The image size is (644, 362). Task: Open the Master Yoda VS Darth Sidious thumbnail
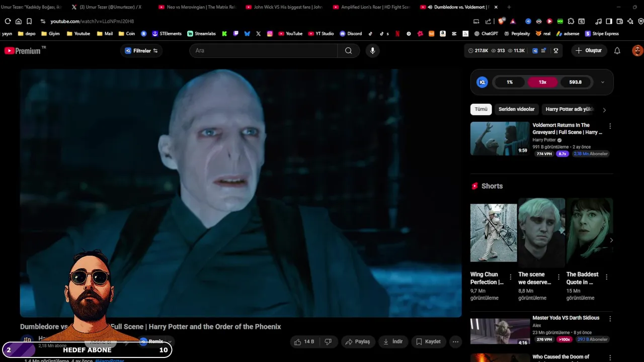point(500,331)
